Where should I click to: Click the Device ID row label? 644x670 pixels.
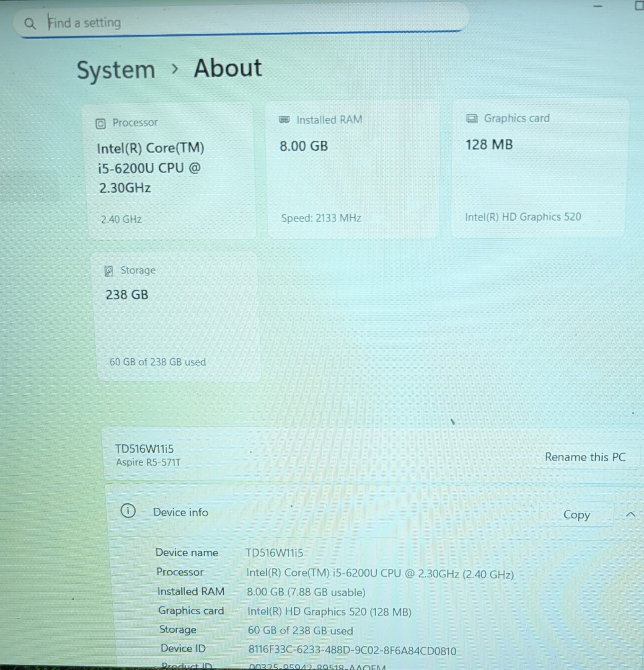pyautogui.click(x=183, y=648)
